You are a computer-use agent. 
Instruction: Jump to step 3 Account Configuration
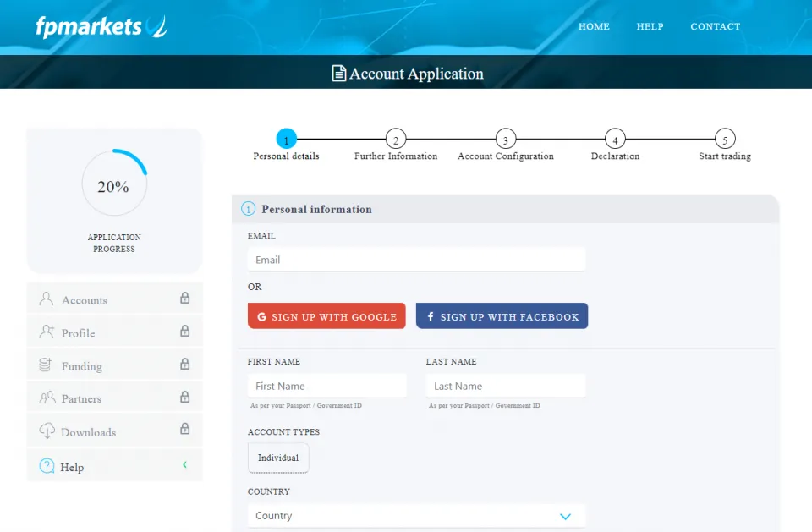[505, 140]
